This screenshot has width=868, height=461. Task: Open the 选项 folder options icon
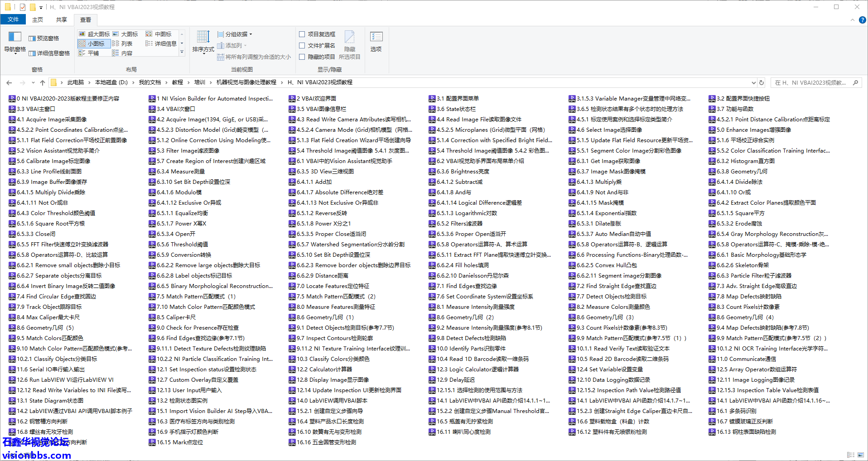[x=376, y=41]
